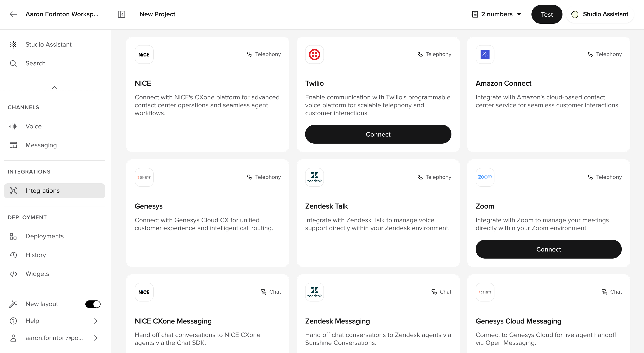644x353 pixels.
Task: Connect the Twilio integration
Action: (378, 134)
